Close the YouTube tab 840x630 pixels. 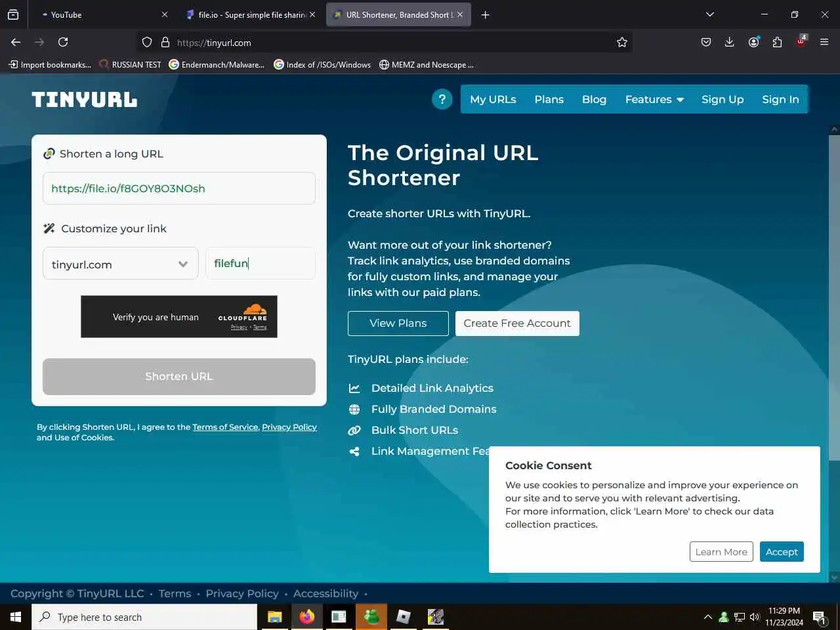coord(165,14)
